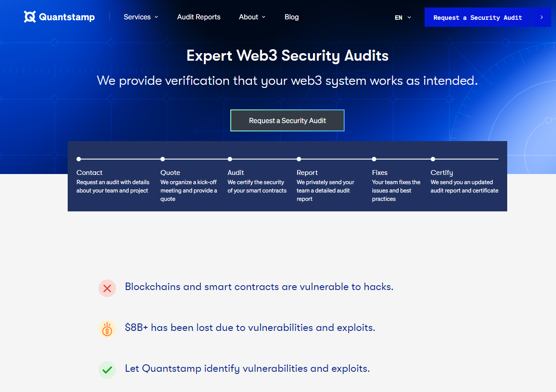The height and width of the screenshot is (392, 556).
Task: Select the Fixes step timeline dot
Action: click(374, 159)
